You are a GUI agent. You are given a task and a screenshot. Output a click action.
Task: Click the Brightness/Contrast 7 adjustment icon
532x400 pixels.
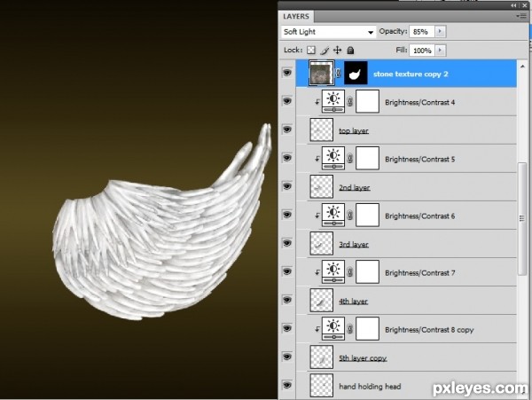333,271
